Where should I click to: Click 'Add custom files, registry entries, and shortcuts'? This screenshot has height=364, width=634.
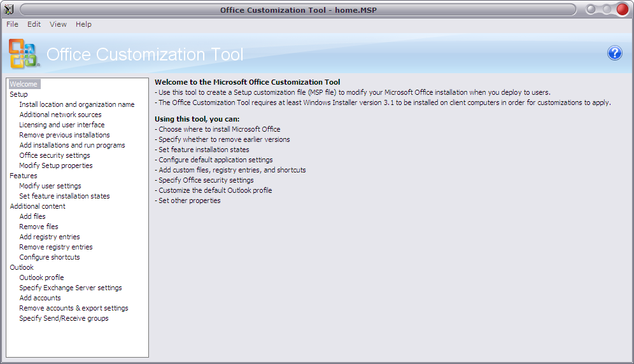(230, 170)
